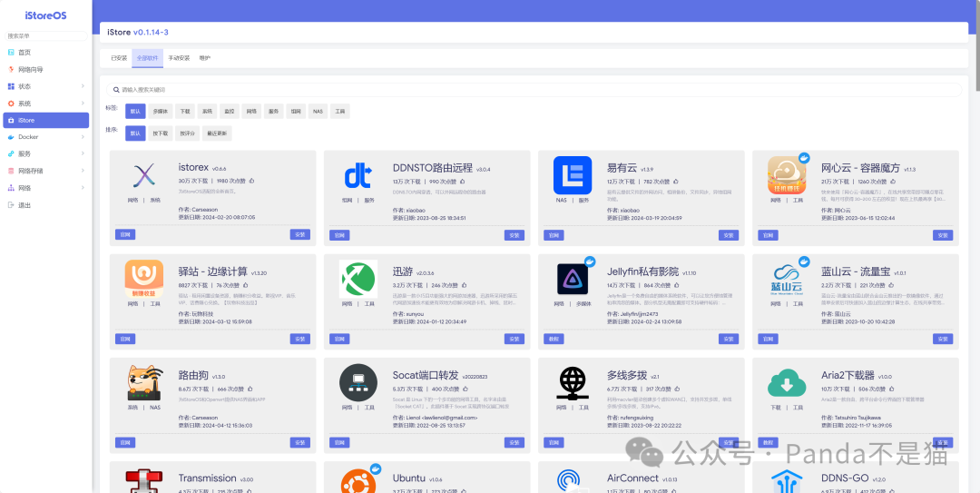Image resolution: width=980 pixels, height=493 pixels.
Task: Switch to the 维护 tab
Action: click(x=205, y=58)
